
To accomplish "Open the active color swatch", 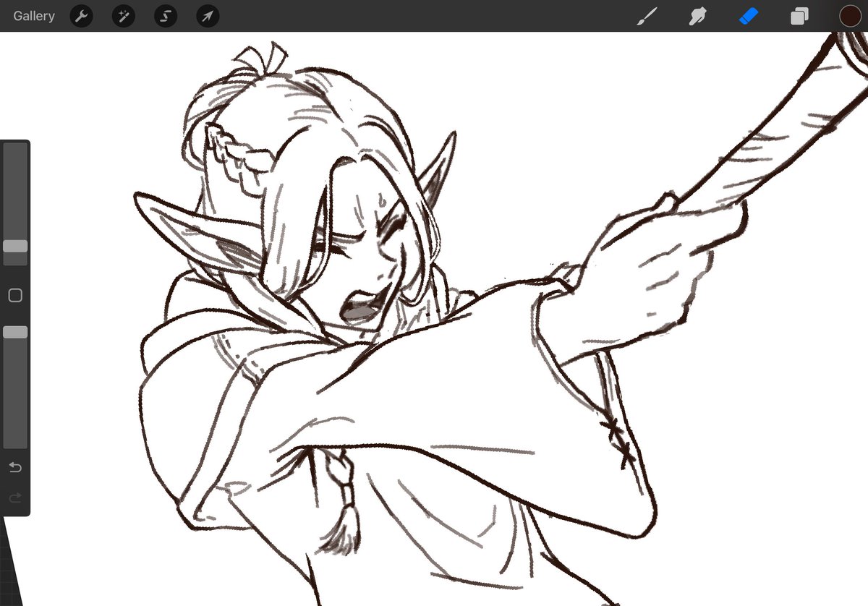I will (x=850, y=16).
